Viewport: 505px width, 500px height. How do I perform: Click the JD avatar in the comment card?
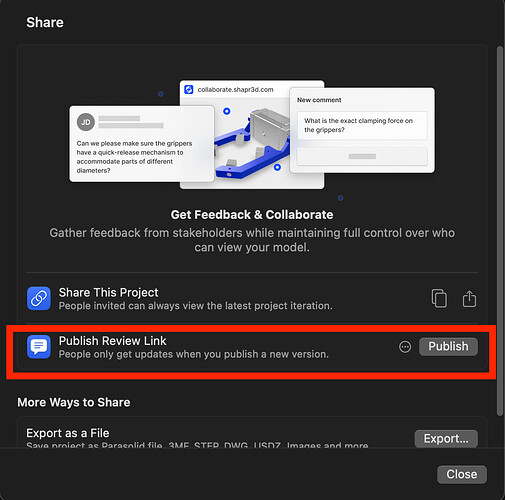[x=86, y=122]
